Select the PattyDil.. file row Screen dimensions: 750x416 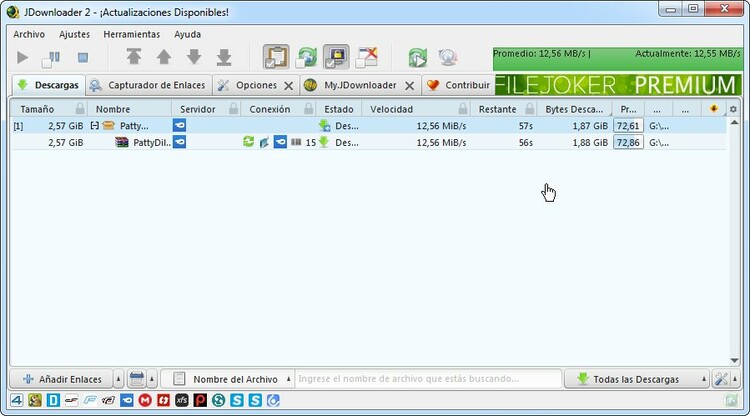tap(368, 142)
